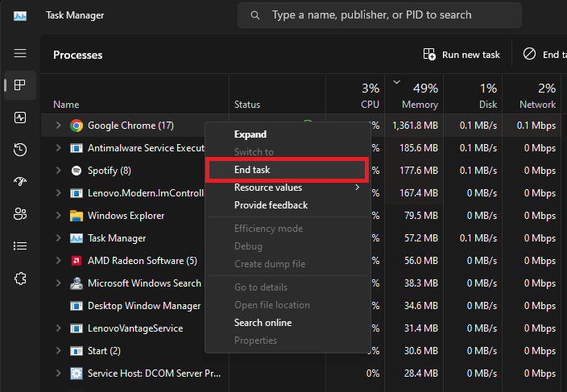This screenshot has height=392, width=567.
Task: Select the Processes sidebar icon
Action: (20, 85)
